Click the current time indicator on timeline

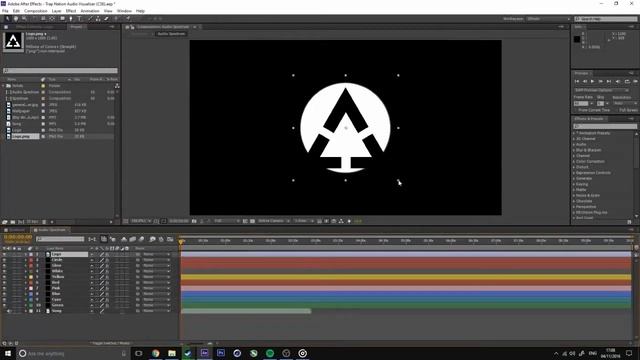pyautogui.click(x=181, y=242)
